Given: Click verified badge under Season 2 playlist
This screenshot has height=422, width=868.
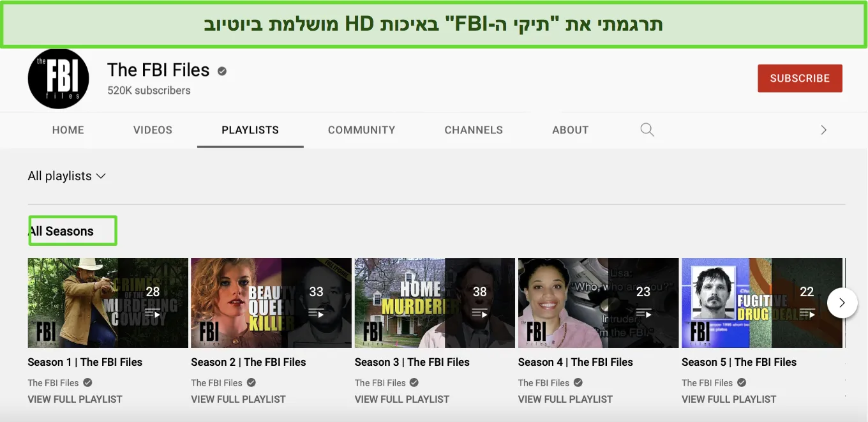Looking at the screenshot, I should (251, 382).
